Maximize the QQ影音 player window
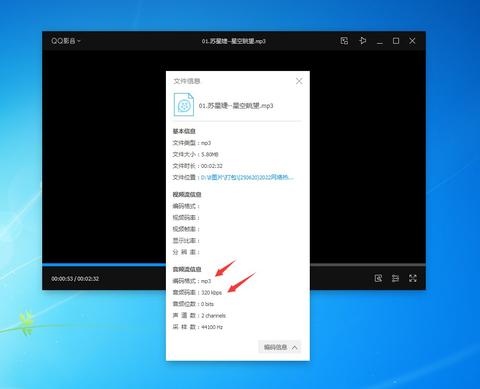Viewport: 480px width, 389px height. click(x=396, y=41)
